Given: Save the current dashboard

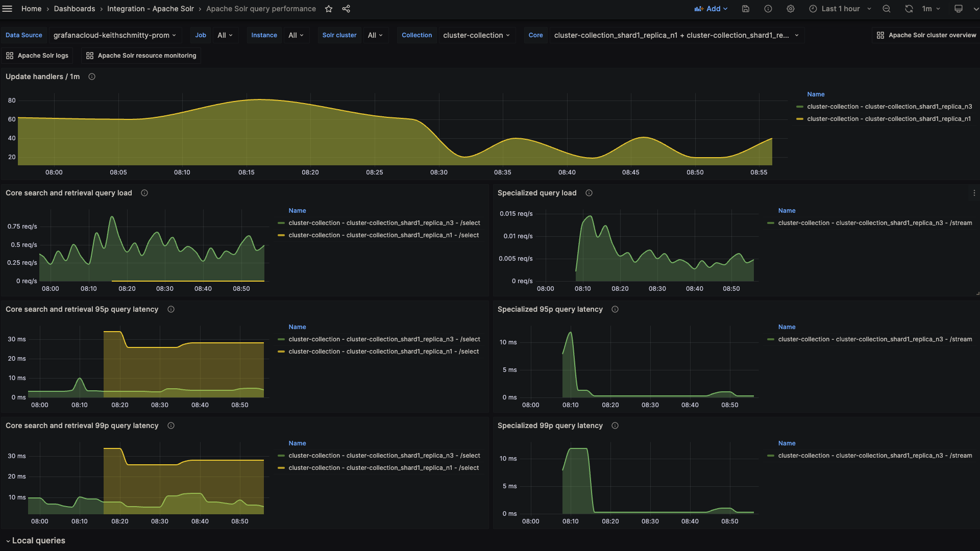Looking at the screenshot, I should tap(745, 9).
